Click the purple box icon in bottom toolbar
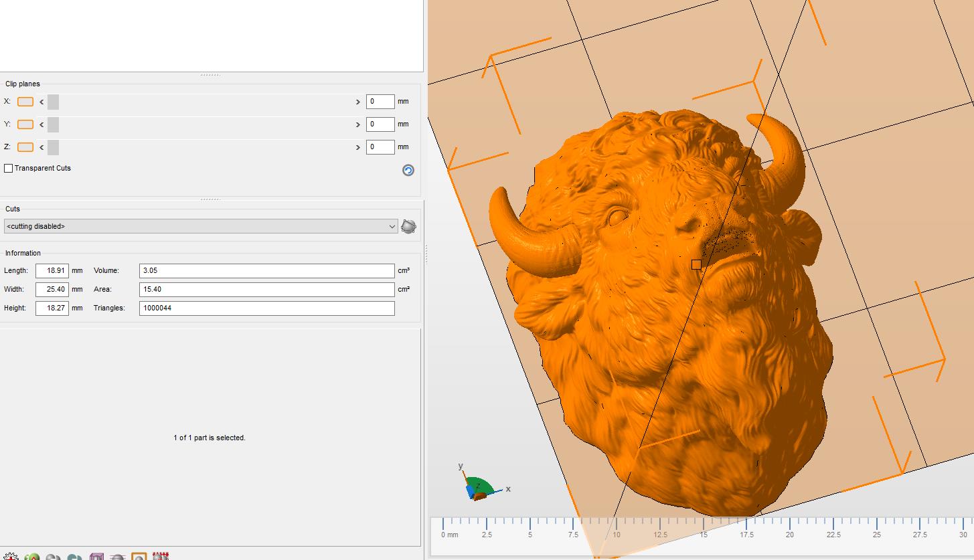 96,556
